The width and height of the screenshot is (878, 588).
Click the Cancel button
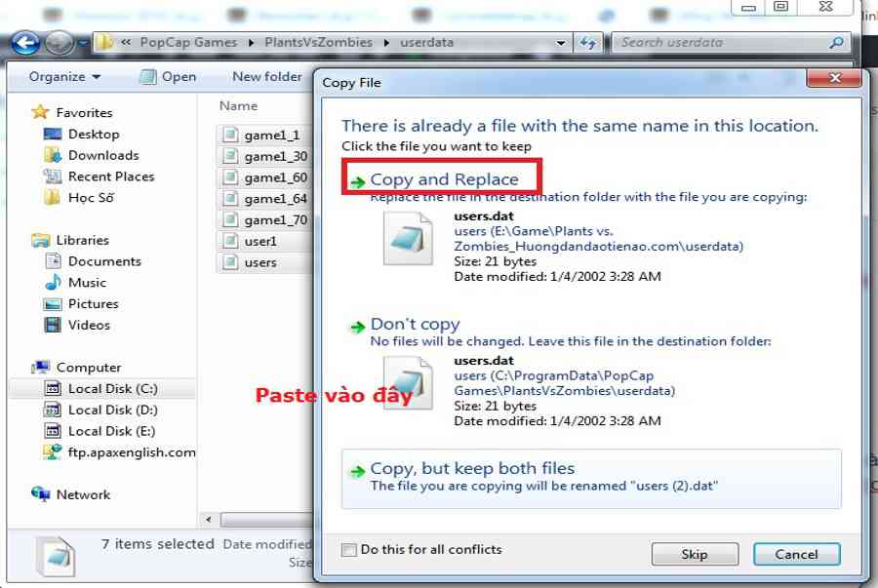(796, 554)
